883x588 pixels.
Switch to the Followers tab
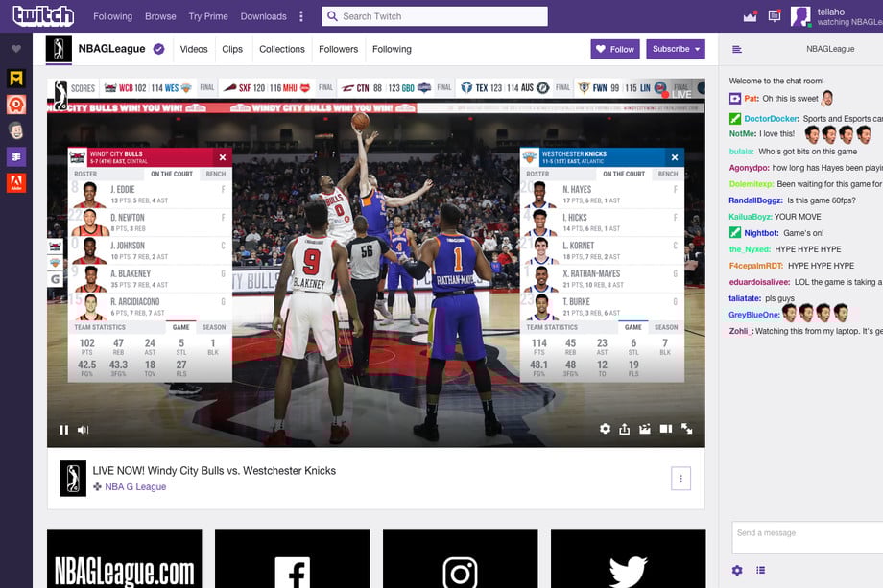point(338,49)
